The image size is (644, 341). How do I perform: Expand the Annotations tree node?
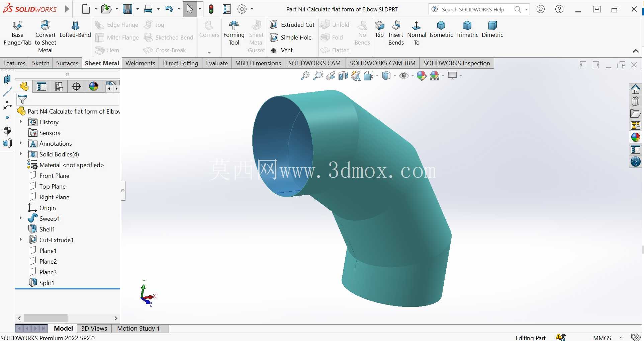(21, 143)
